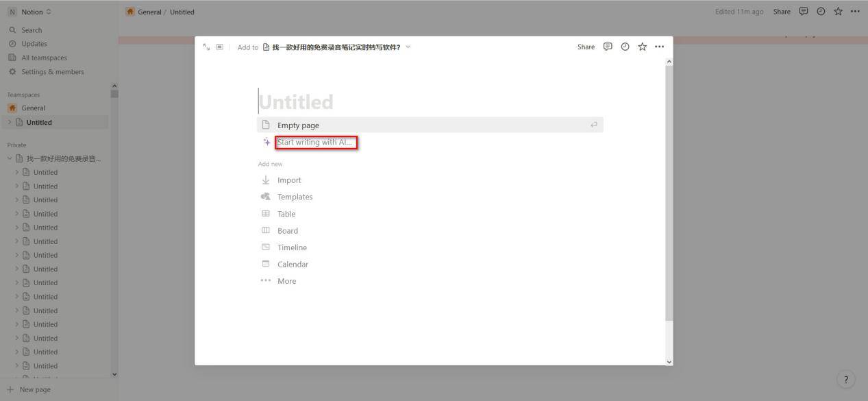
Task: Click the modal vertical scrollbar
Action: coord(669,192)
